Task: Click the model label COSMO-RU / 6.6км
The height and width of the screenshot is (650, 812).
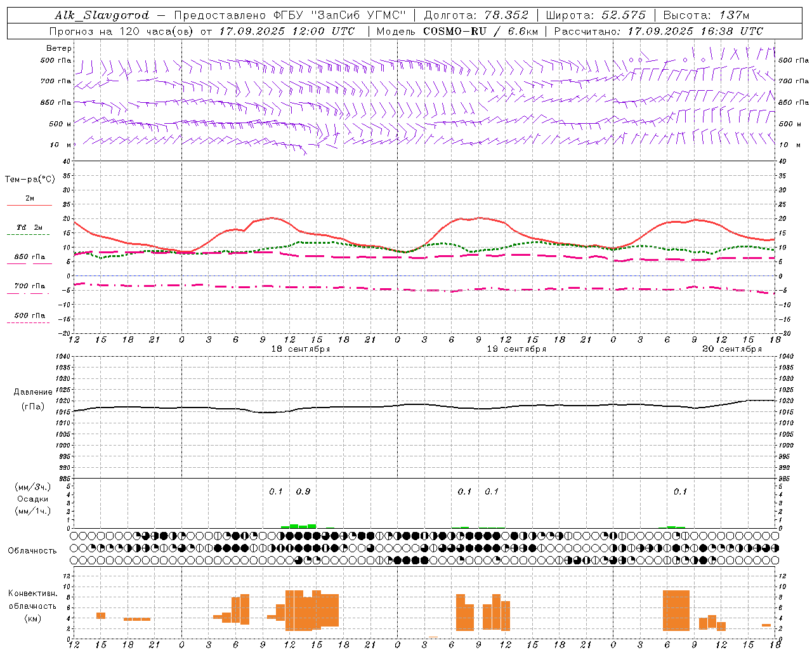Action: coord(480,31)
